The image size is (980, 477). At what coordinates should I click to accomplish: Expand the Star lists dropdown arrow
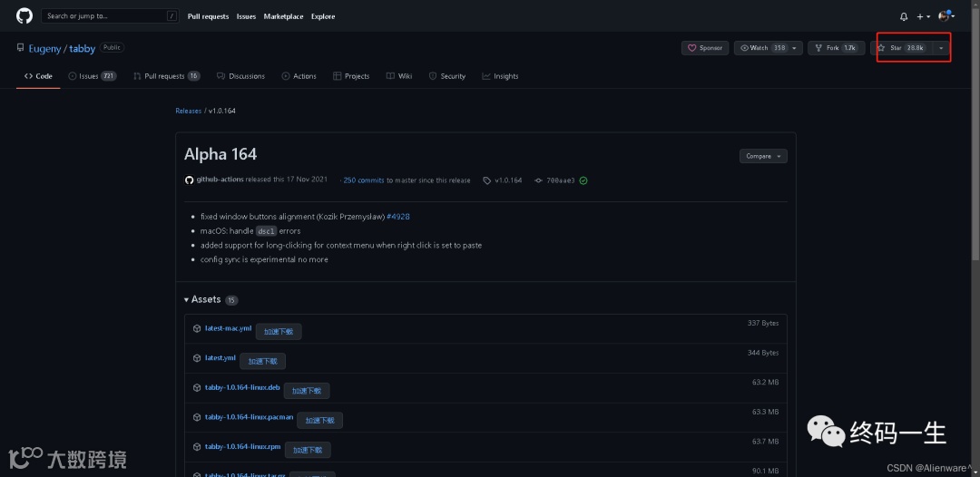click(x=941, y=48)
